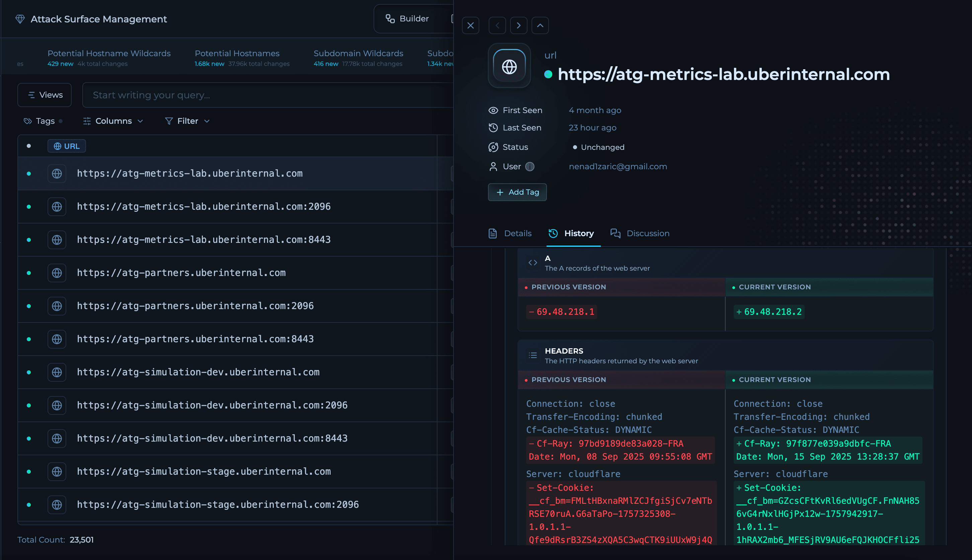Collapse panel using the up chevron button
972x560 pixels.
pyautogui.click(x=540, y=25)
